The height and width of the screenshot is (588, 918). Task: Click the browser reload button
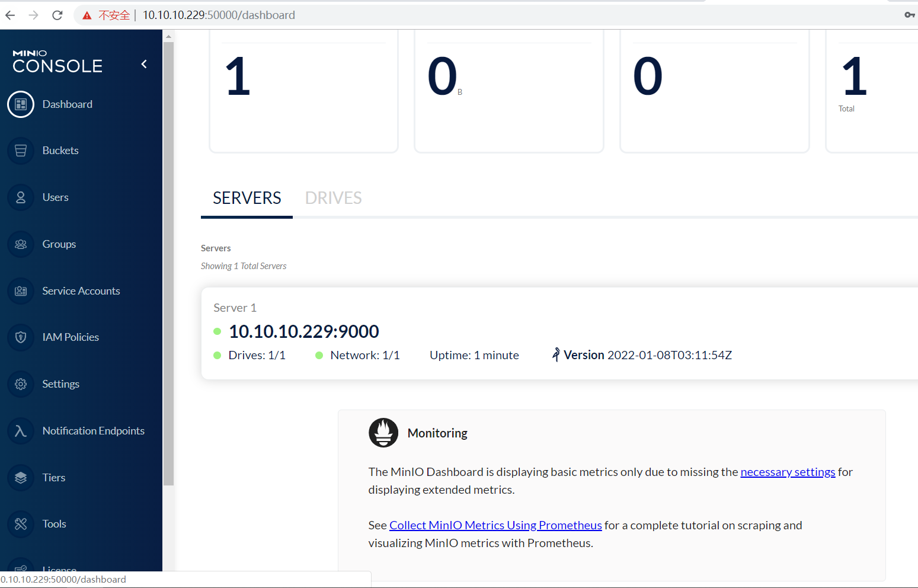[x=57, y=15]
